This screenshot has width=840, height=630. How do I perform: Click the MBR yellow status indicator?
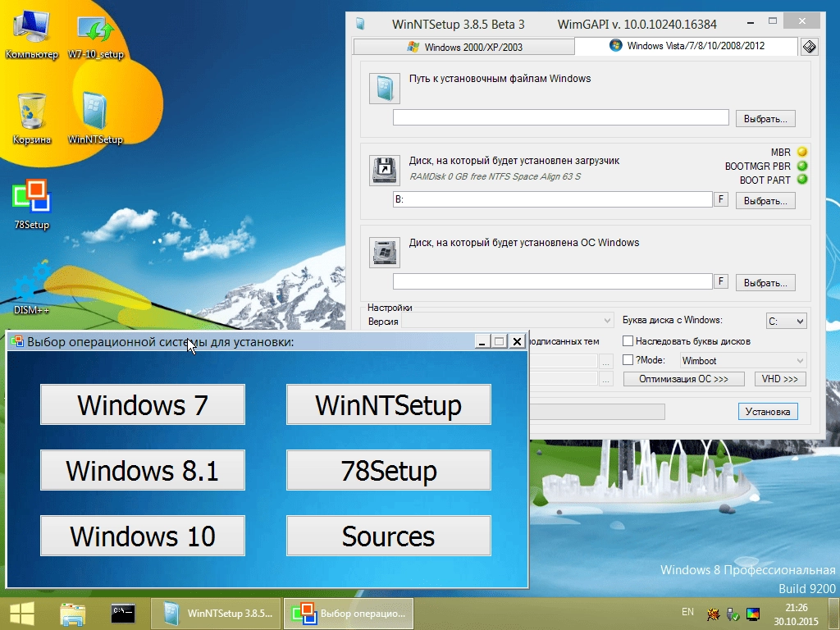[802, 152]
